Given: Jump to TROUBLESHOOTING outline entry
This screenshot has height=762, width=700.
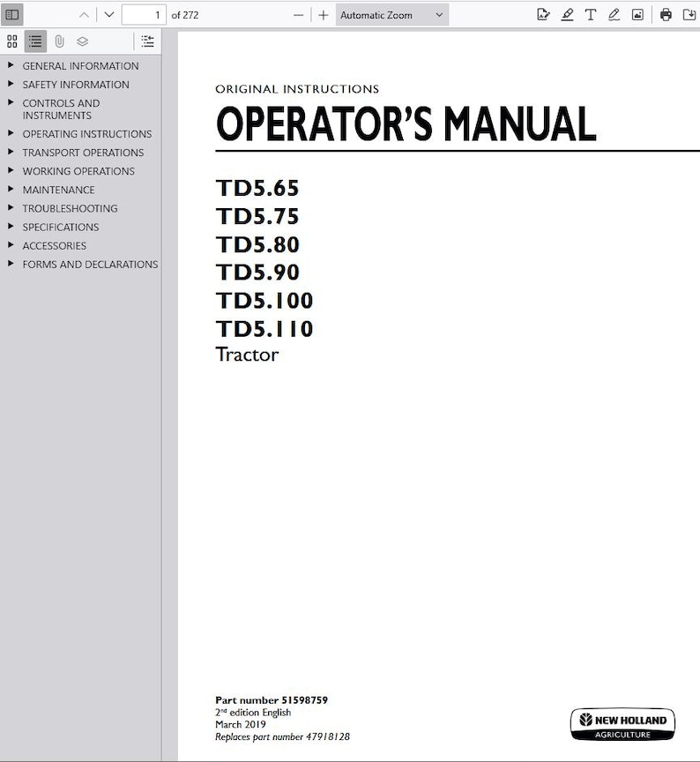Looking at the screenshot, I should click(70, 208).
